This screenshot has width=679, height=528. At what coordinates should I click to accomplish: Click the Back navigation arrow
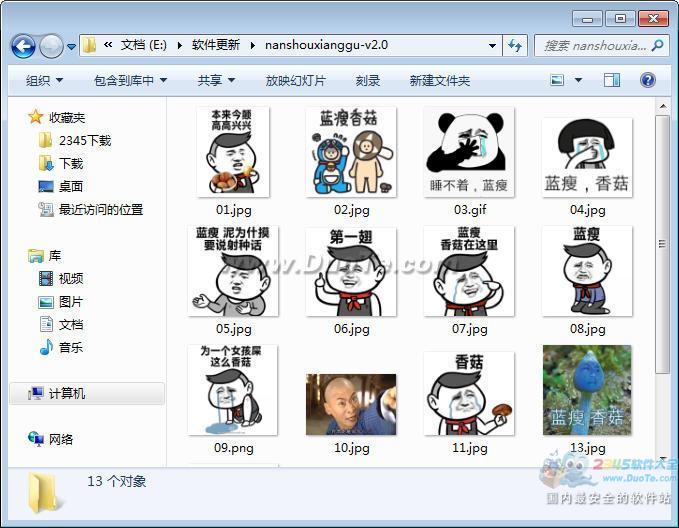(23, 45)
